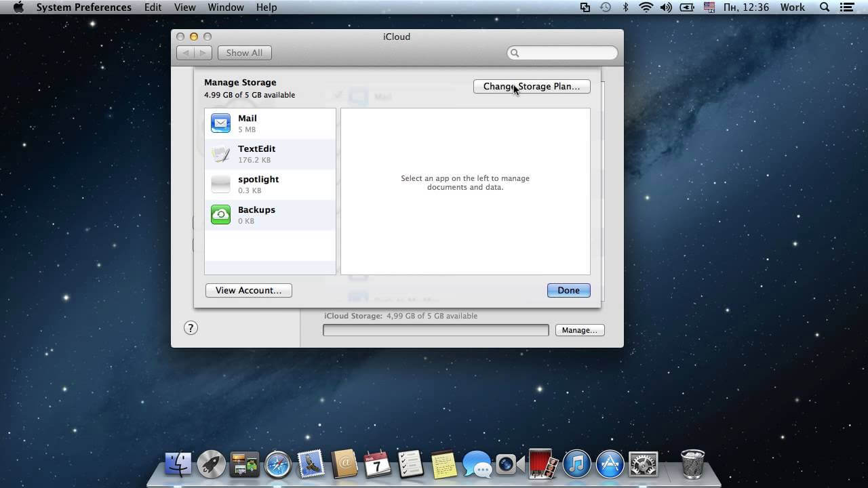868x488 pixels.
Task: Open Notification Center list icon
Action: click(x=846, y=7)
